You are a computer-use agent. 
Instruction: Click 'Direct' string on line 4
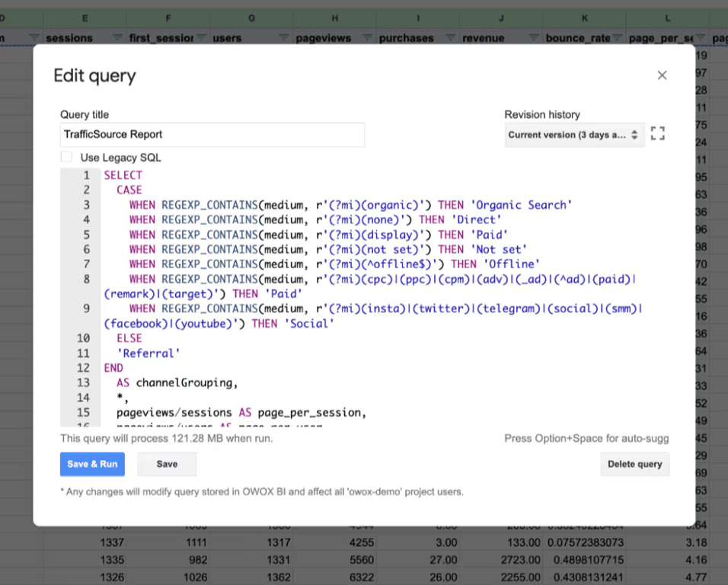pos(477,219)
